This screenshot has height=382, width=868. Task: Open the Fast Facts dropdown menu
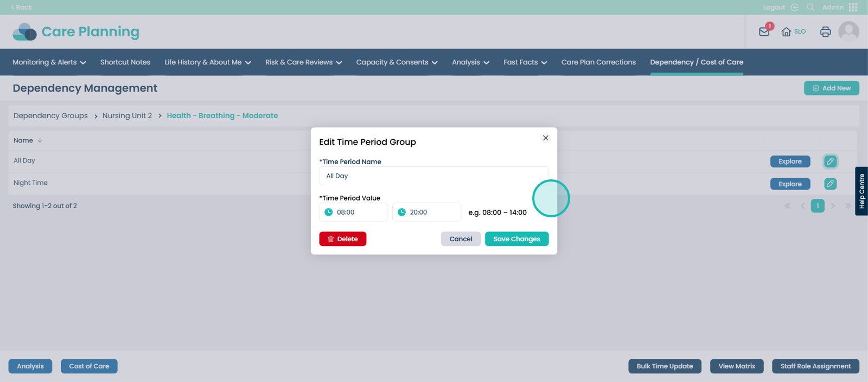pos(525,62)
